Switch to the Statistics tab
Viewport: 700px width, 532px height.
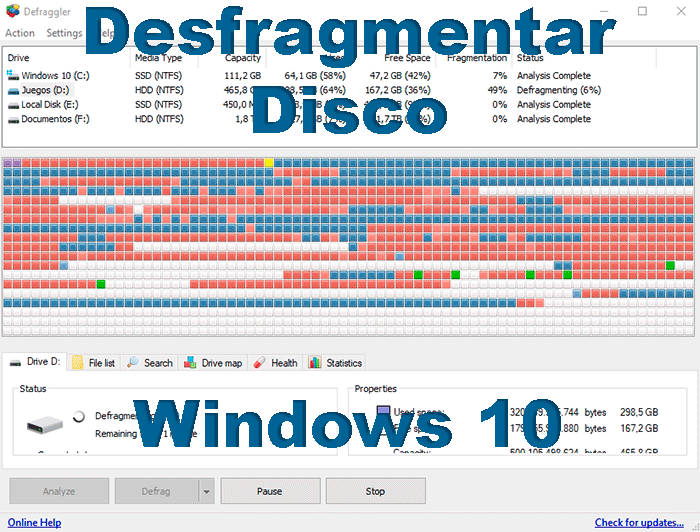tap(335, 363)
